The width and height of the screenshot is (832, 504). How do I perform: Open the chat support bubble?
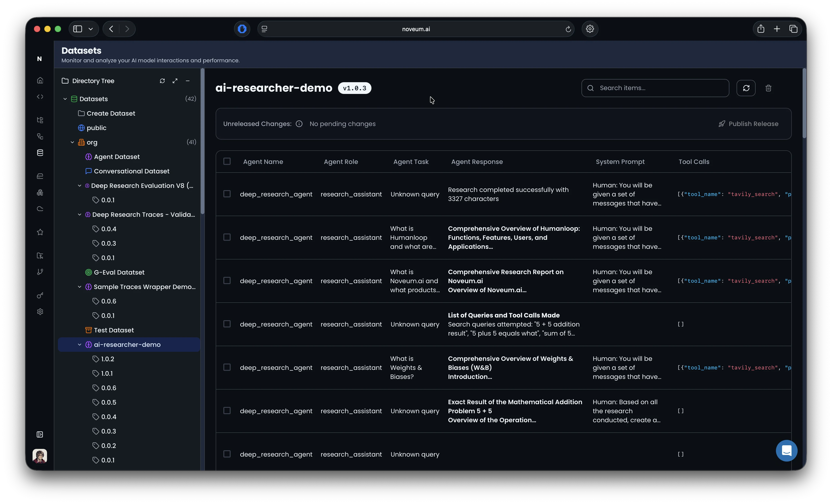pyautogui.click(x=786, y=450)
